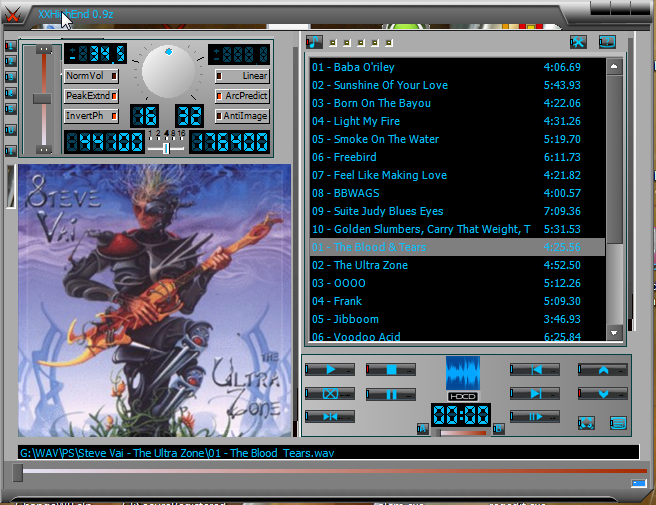Viewport: 656px width, 505px height.
Task: Click third small square above the playlist
Action: coord(361,43)
